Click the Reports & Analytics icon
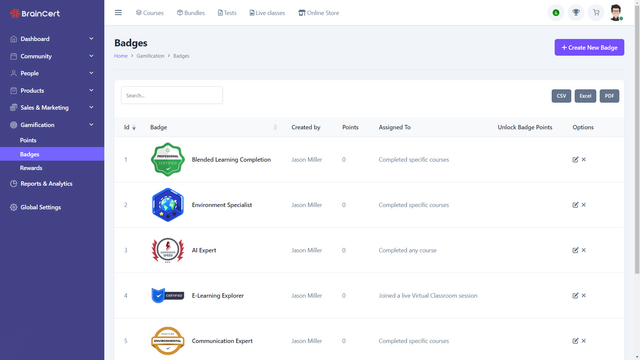This screenshot has width=640, height=360. coord(13,184)
